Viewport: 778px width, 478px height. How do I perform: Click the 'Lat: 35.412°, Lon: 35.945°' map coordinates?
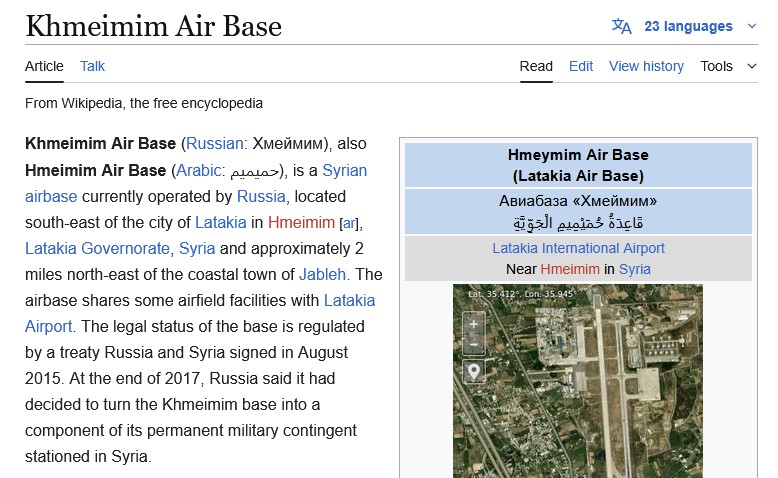pos(520,294)
